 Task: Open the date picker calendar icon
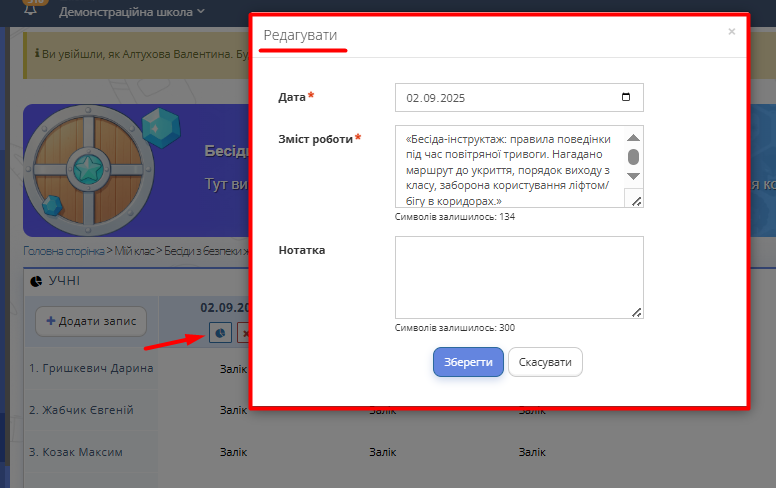(626, 98)
